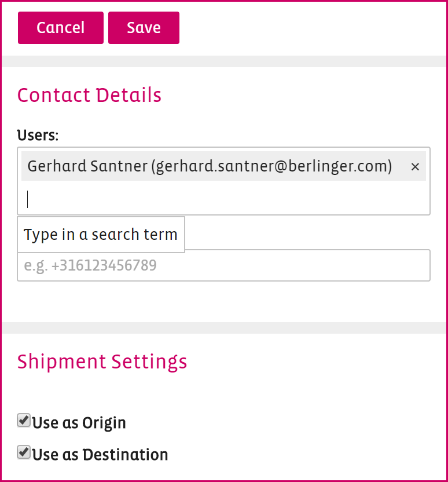Click the Cancel button
The width and height of the screenshot is (448, 482).
pyautogui.click(x=61, y=28)
